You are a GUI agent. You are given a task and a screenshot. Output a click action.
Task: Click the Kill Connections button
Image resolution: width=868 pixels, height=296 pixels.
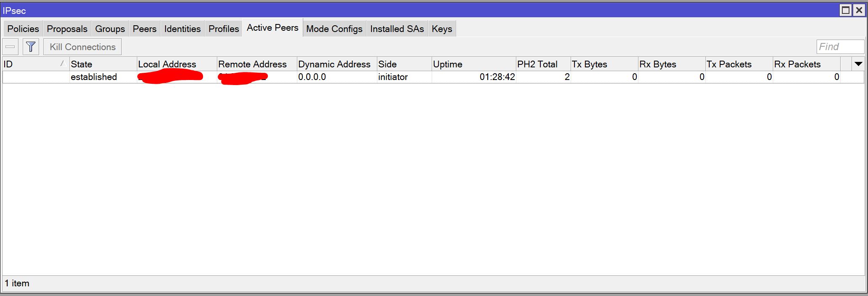pos(83,47)
